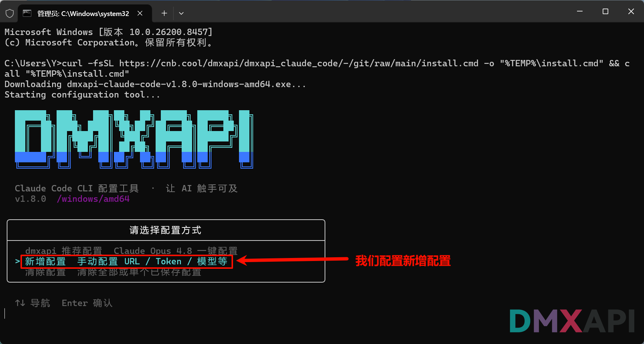The height and width of the screenshot is (344, 644).
Task: Minimize the terminal window
Action: [580, 12]
